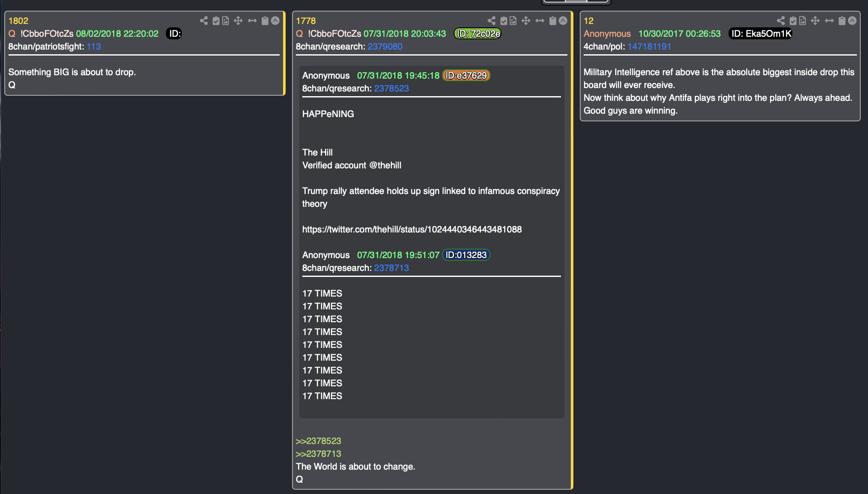Click circled A icon on post 12
Viewport: 868px width, 494px height.
852,21
